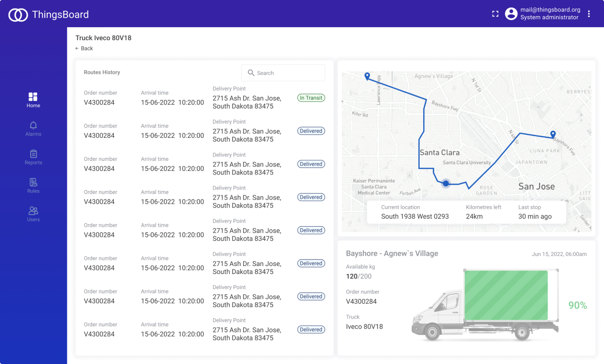Open Rules section in sidebar

tap(33, 186)
